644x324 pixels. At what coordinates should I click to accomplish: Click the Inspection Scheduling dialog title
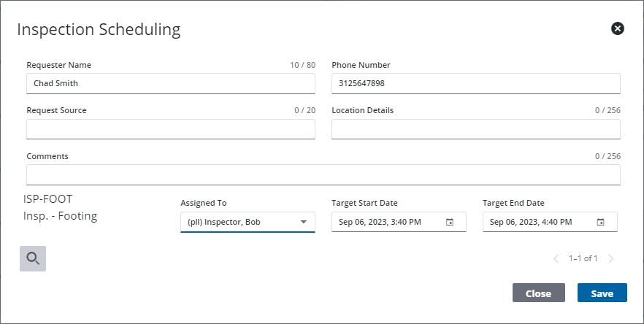coord(99,29)
